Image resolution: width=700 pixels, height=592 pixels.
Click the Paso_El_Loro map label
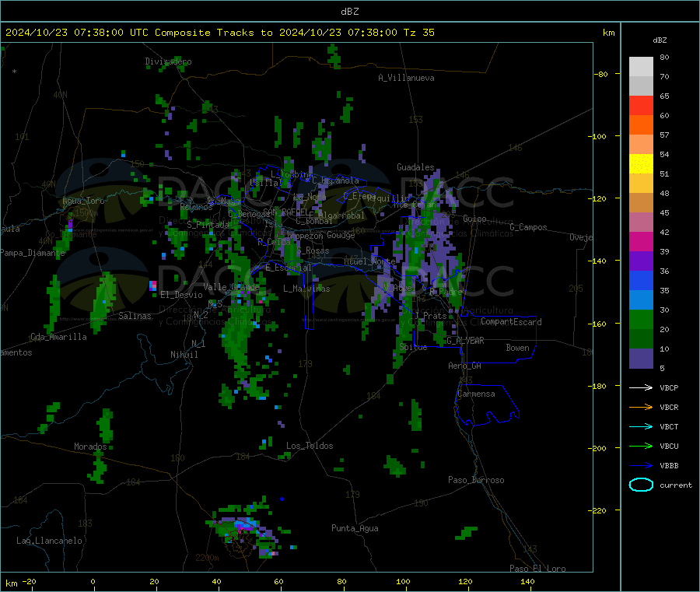pos(538,569)
